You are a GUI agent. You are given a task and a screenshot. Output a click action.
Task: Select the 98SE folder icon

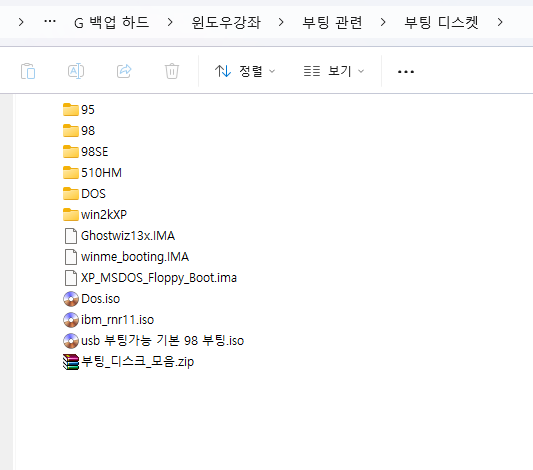pyautogui.click(x=71, y=152)
